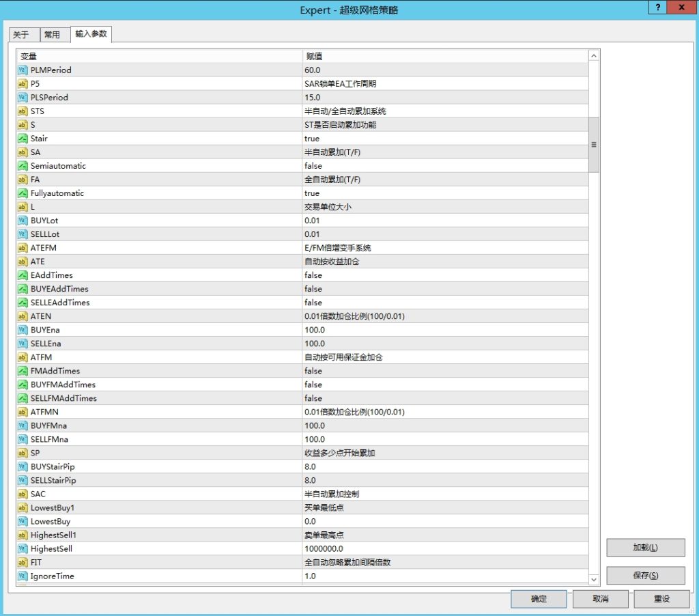
Task: Click the string icon beside STS variable
Action: click(x=23, y=111)
